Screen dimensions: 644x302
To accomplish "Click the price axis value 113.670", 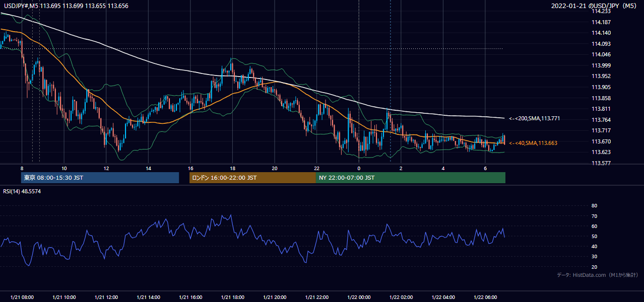I will pos(601,141).
